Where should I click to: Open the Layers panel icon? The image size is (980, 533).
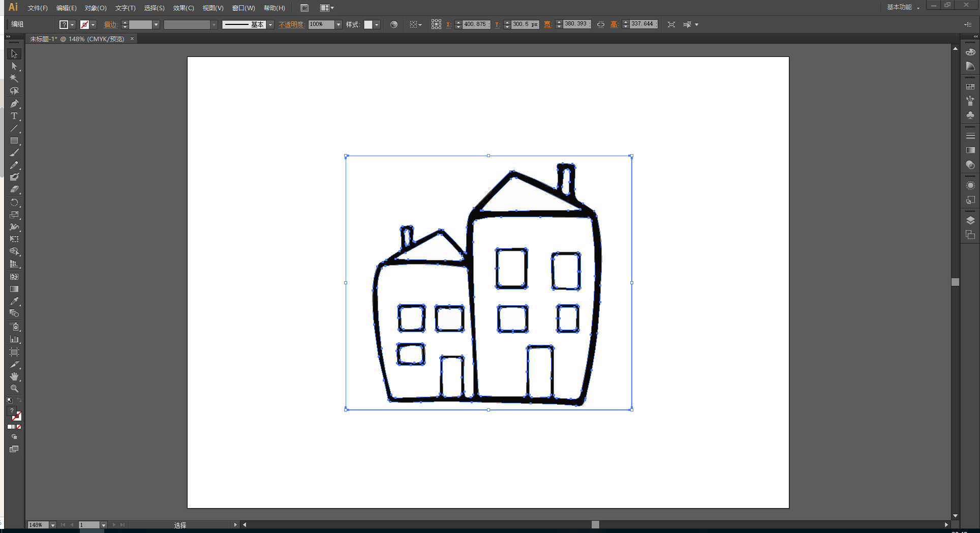coord(970,220)
